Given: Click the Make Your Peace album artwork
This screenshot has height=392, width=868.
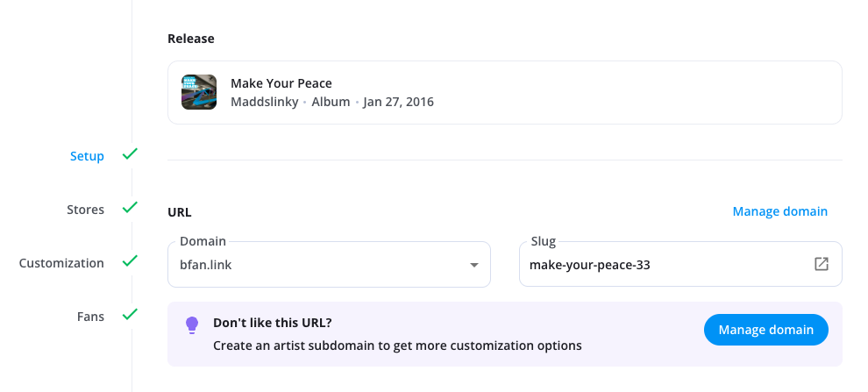Looking at the screenshot, I should (x=199, y=92).
